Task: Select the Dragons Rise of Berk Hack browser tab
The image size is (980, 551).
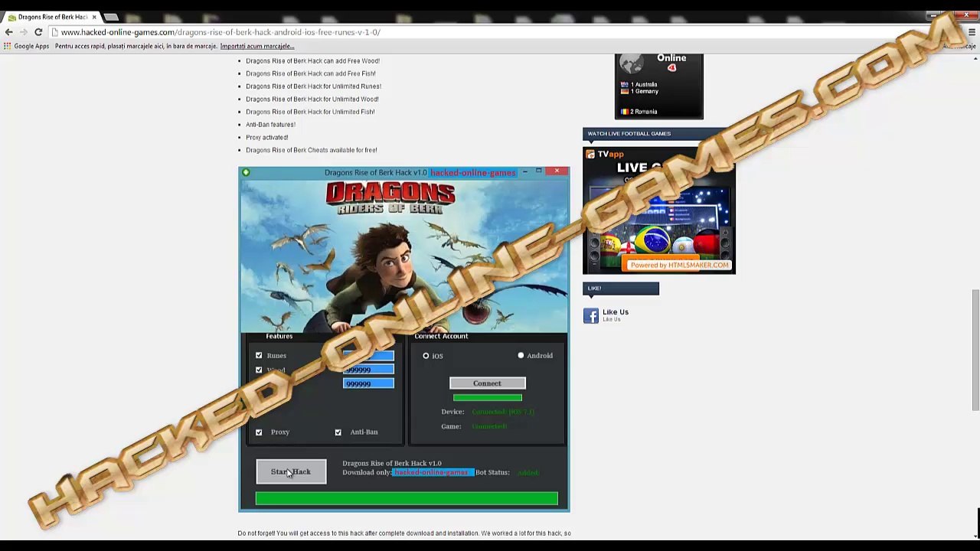Action: [x=52, y=17]
